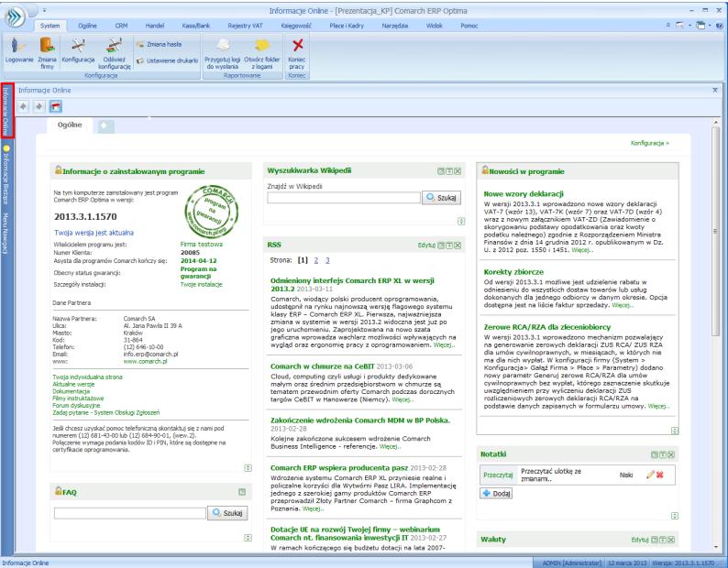Click resize handle of Wikipedia widget
The height and width of the screenshot is (568, 728).
point(461,222)
